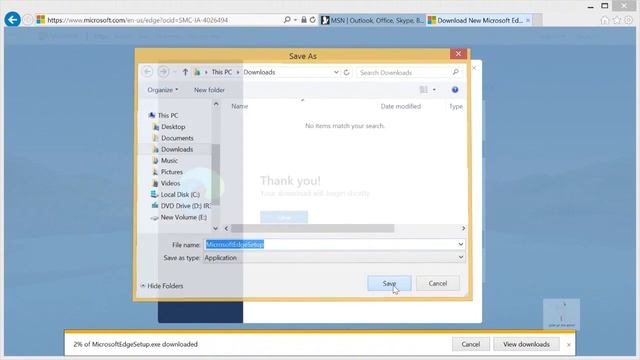Open the Favorites star icon

point(617,20)
